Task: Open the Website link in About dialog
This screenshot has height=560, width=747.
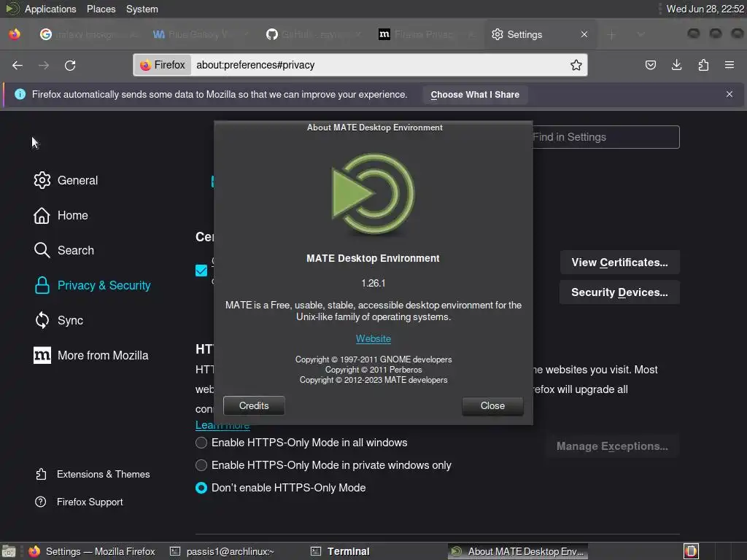Action: click(x=373, y=338)
